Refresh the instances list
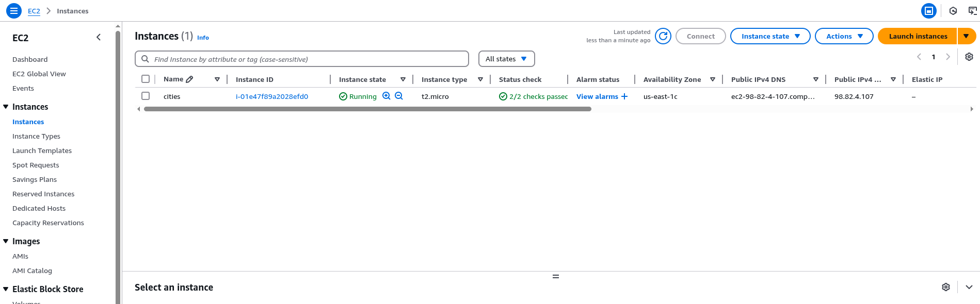The height and width of the screenshot is (304, 980). [663, 36]
